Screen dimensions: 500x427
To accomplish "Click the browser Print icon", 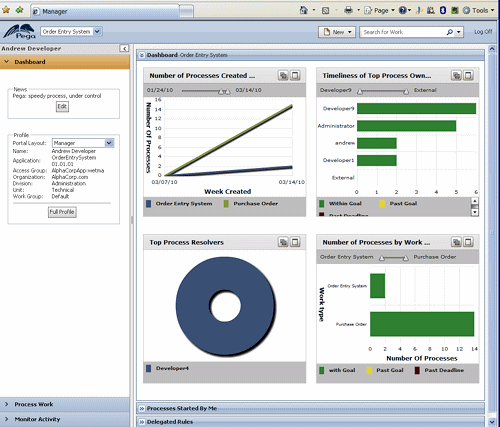I will coord(348,10).
